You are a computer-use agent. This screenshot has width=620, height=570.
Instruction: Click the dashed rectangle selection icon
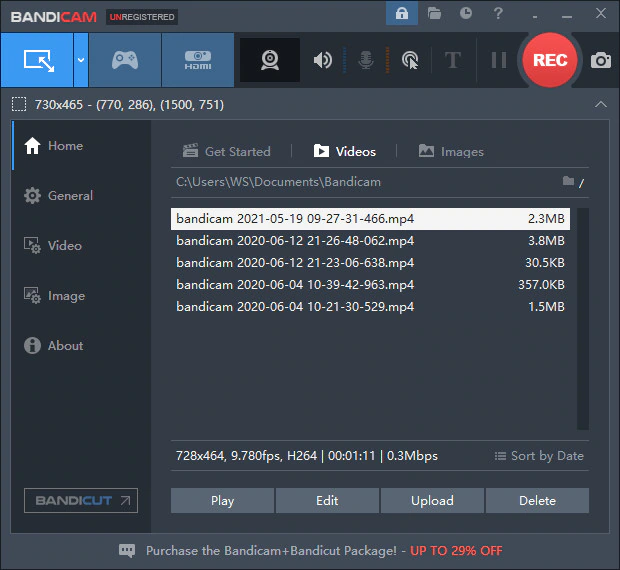(19, 104)
